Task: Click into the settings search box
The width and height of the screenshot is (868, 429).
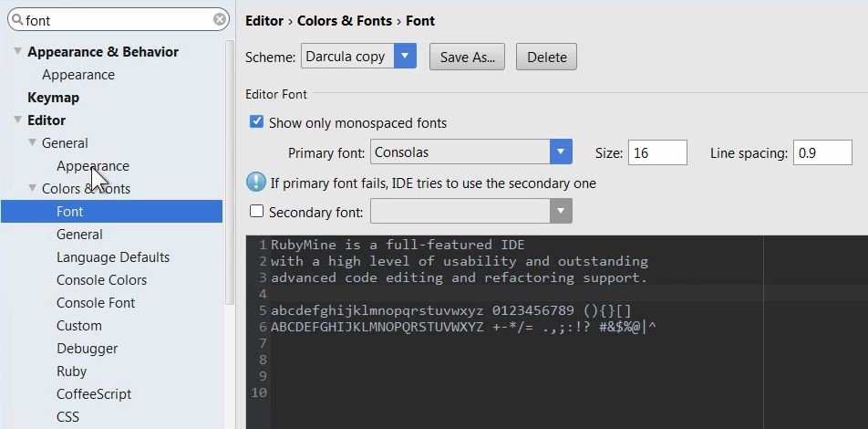Action: (x=119, y=20)
